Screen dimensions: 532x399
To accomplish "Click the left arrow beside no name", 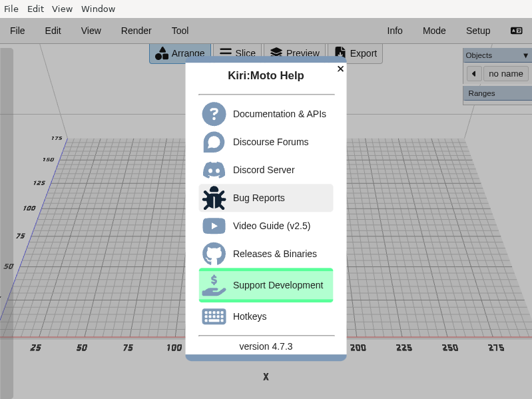I will (474, 74).
